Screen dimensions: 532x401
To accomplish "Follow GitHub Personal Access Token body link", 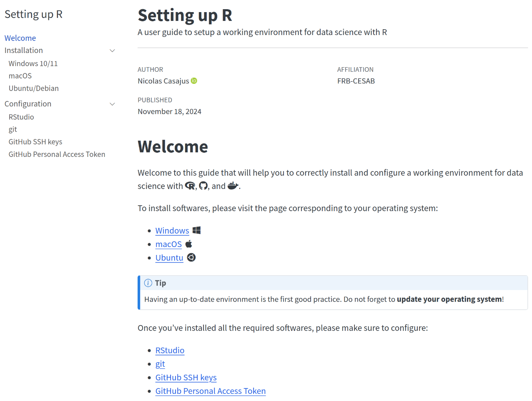I will click(210, 391).
